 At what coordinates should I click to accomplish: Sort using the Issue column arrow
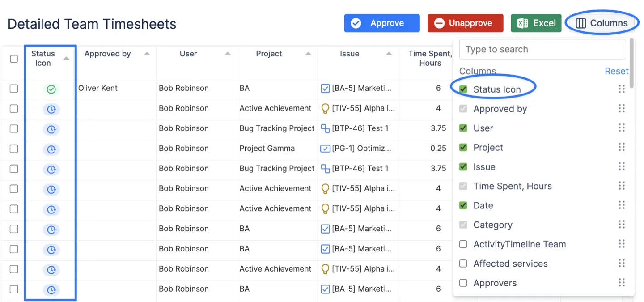click(389, 53)
